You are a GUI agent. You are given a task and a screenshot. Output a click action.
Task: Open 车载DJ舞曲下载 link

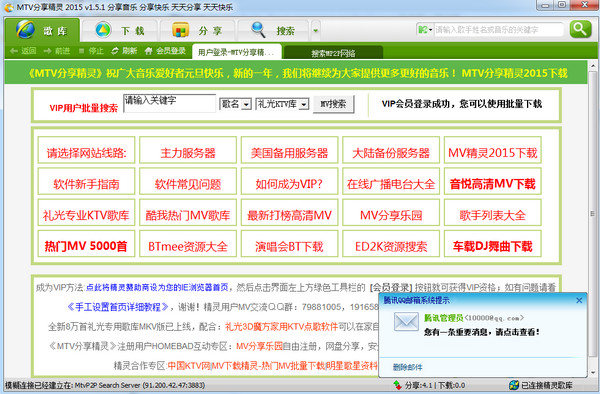[x=492, y=246]
